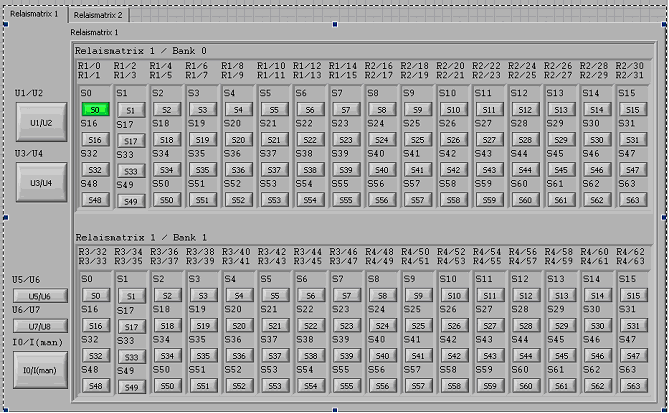Activate the S19 button in Bank 0
This screenshot has height=413, width=669.
tap(203, 140)
